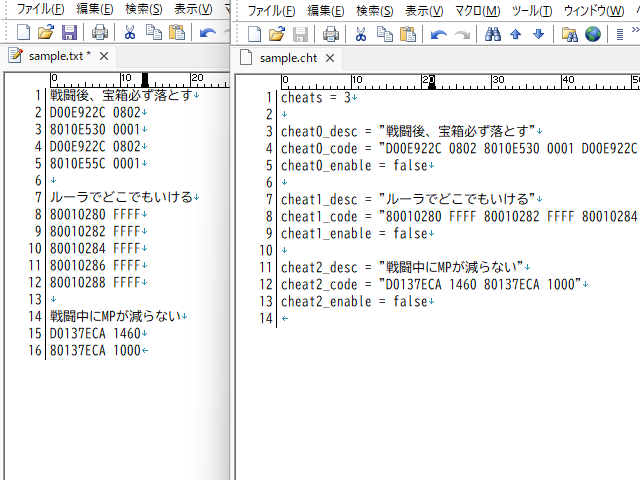Click the find next down arrow icon
Image resolution: width=640 pixels, height=480 pixels.
(539, 34)
